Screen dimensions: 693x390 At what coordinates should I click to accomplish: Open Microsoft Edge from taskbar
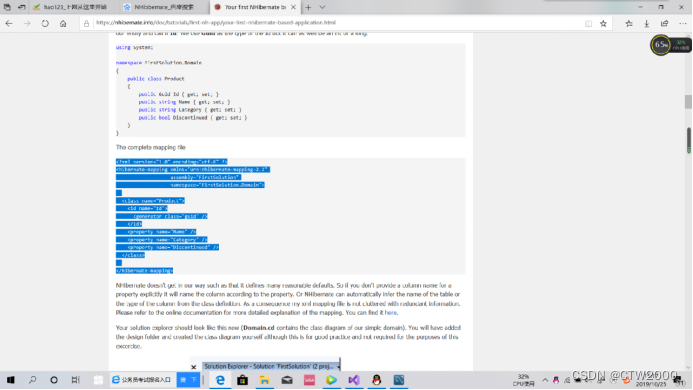click(220, 380)
